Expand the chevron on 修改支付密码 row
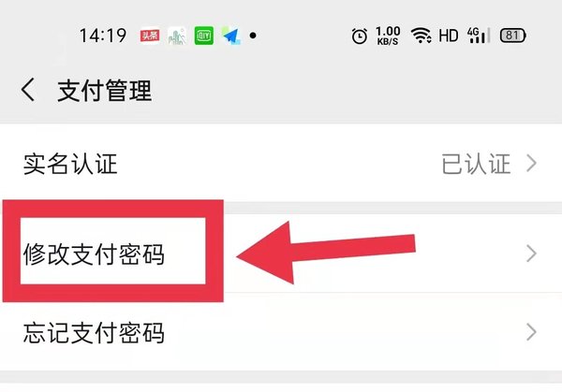Viewport: 562px width, 392px height. (x=531, y=254)
